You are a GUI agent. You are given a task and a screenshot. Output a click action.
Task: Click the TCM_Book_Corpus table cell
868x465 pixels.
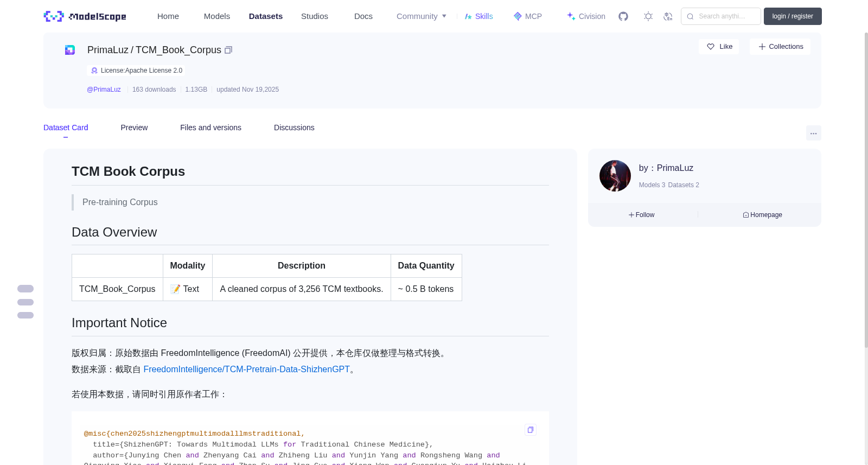coord(117,289)
